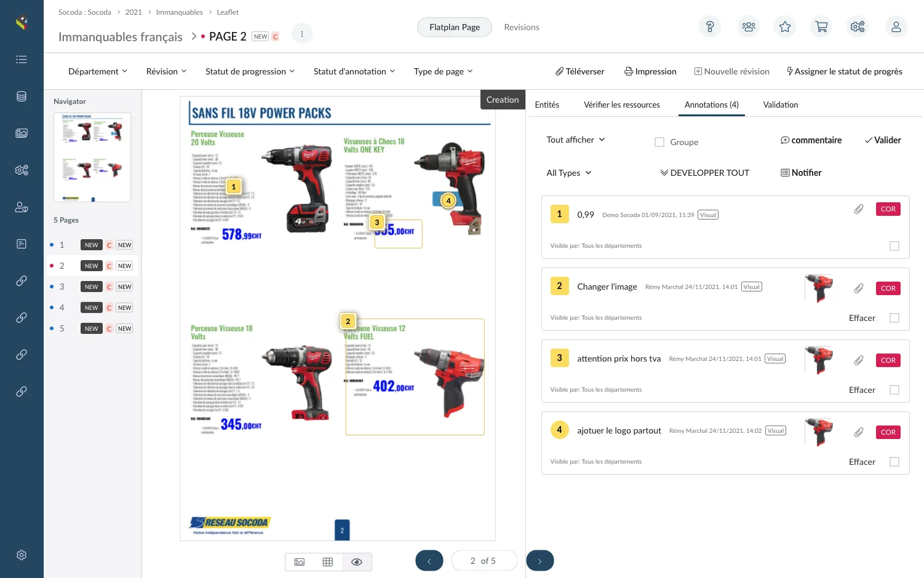The height and width of the screenshot is (578, 924).
Task: Select page 5 in the navigator list
Action: [92, 328]
